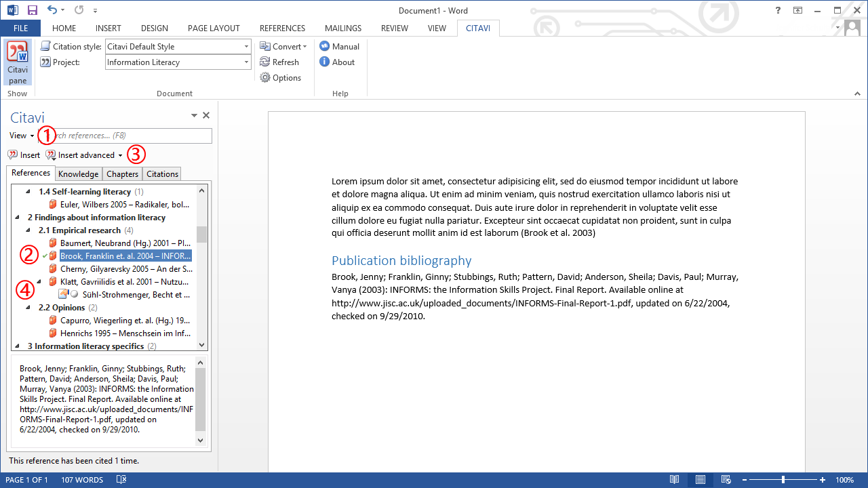This screenshot has width=868, height=488.
Task: Click the Search references input field
Action: pyautogui.click(x=125, y=136)
